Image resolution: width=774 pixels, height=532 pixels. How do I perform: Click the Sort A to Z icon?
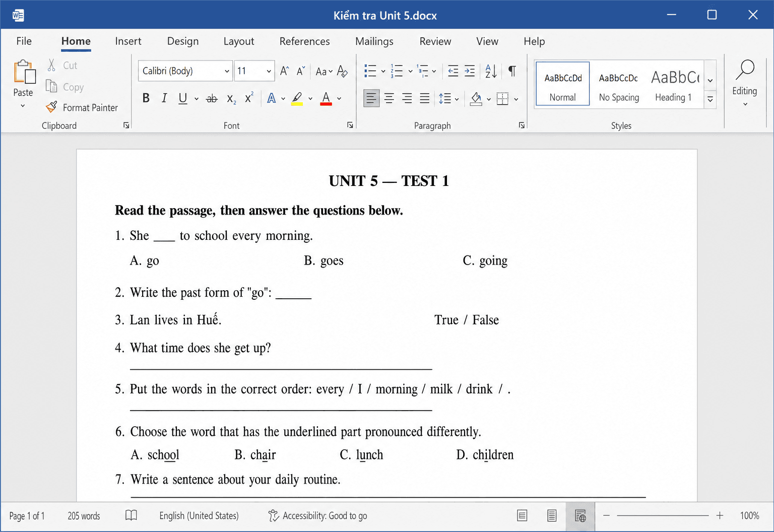(491, 71)
